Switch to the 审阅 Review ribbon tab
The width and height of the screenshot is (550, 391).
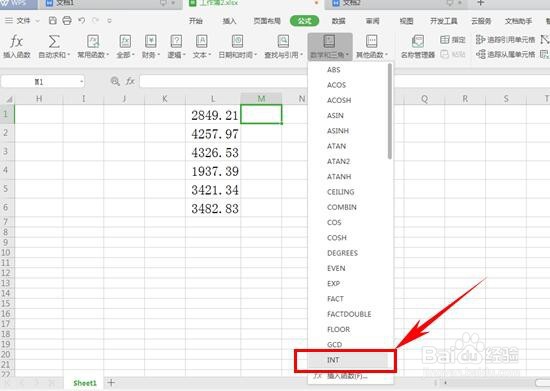[x=373, y=21]
